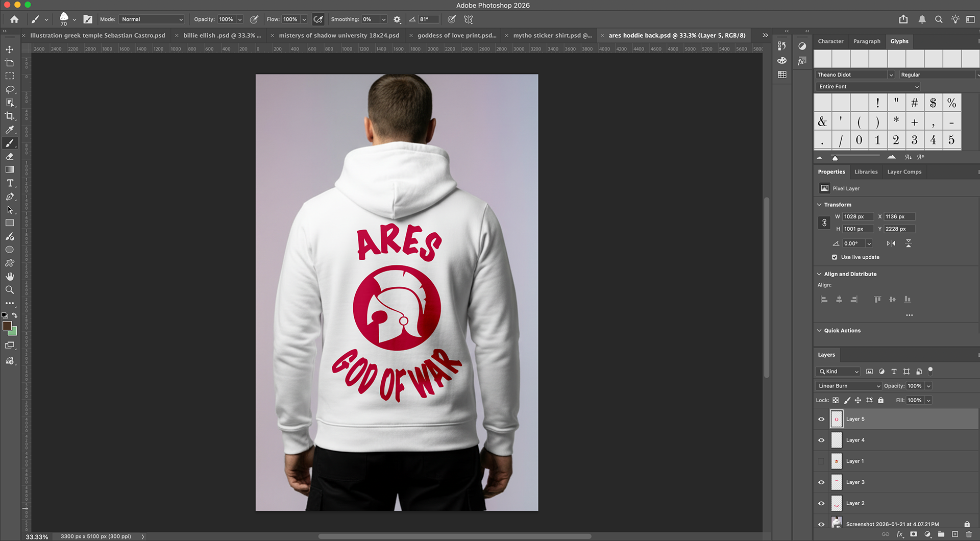
Task: Hide Layer 2 visibility
Action: (821, 503)
